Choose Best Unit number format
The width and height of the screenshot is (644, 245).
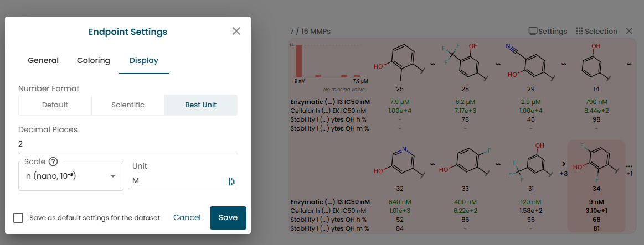click(x=201, y=105)
